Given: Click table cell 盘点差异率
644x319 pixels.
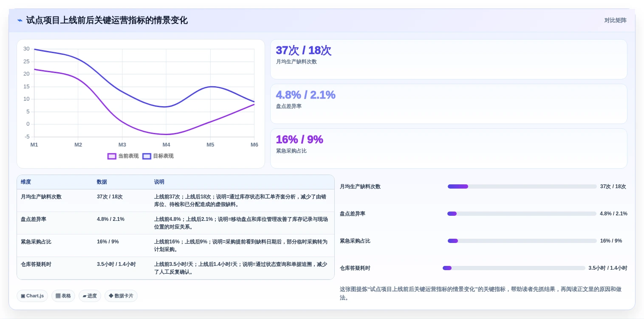Looking at the screenshot, I should click(34, 219).
